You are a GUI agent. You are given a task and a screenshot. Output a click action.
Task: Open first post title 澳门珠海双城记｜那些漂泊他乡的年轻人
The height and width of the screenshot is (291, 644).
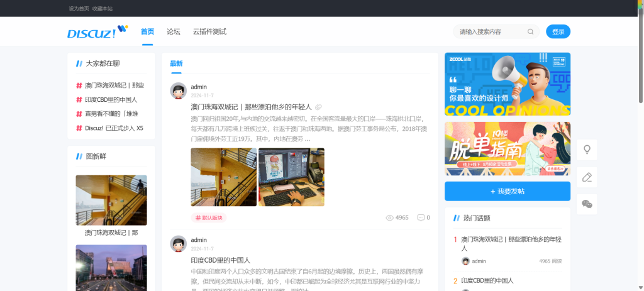point(252,107)
